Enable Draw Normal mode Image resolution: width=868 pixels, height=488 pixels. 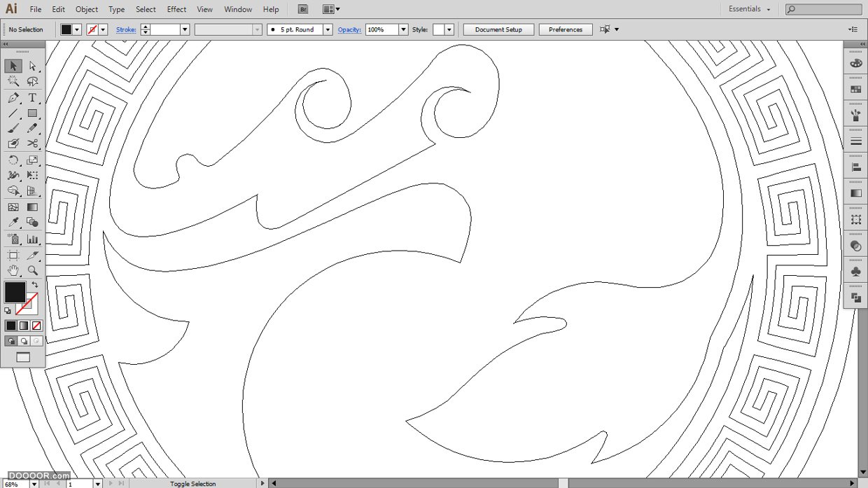(x=10, y=341)
